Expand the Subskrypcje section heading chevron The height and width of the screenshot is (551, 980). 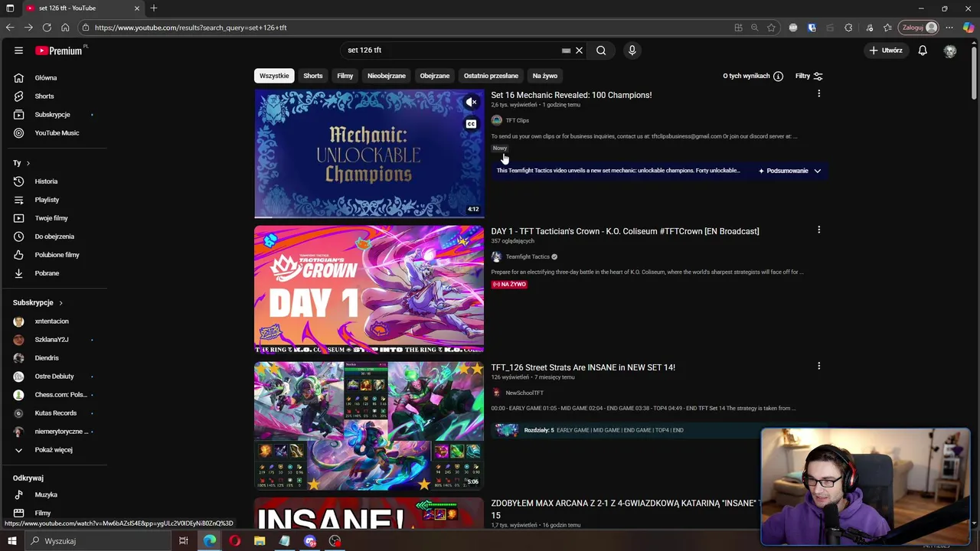pos(60,303)
